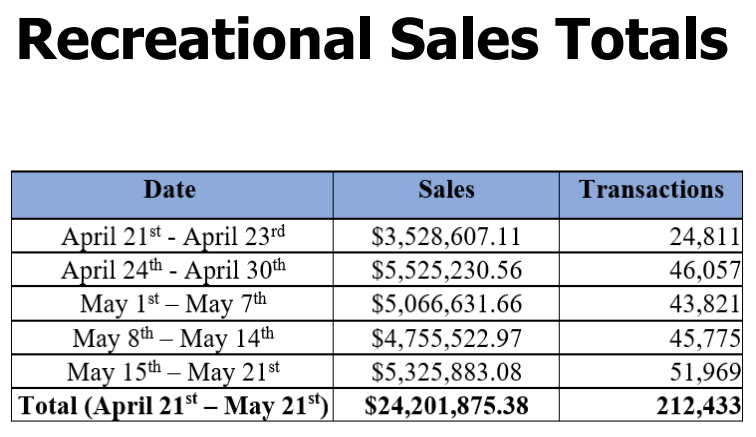Viewport: 756px width, 437px height.
Task: Click the 46,057 transactions value
Action: coord(705,270)
